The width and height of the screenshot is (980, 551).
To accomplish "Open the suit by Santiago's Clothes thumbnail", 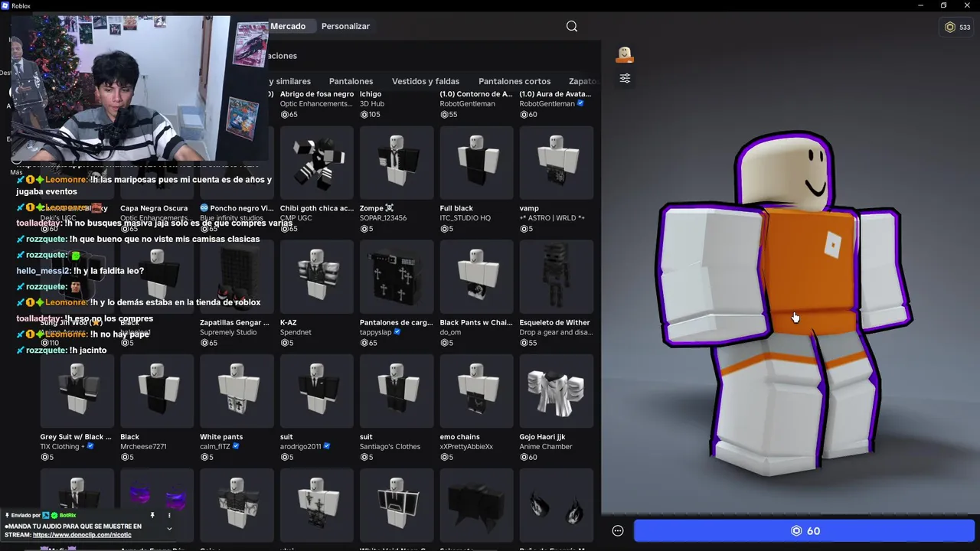I will tap(397, 391).
